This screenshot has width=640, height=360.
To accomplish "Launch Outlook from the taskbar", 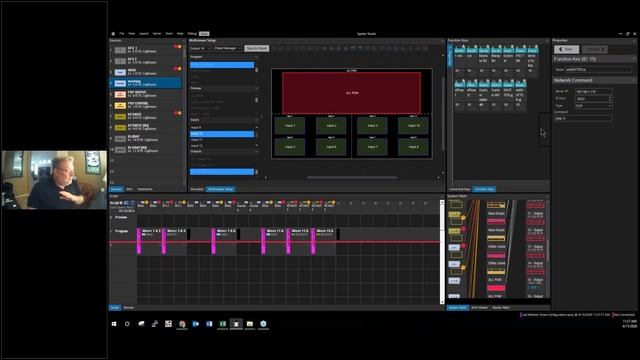I will pos(196,324).
